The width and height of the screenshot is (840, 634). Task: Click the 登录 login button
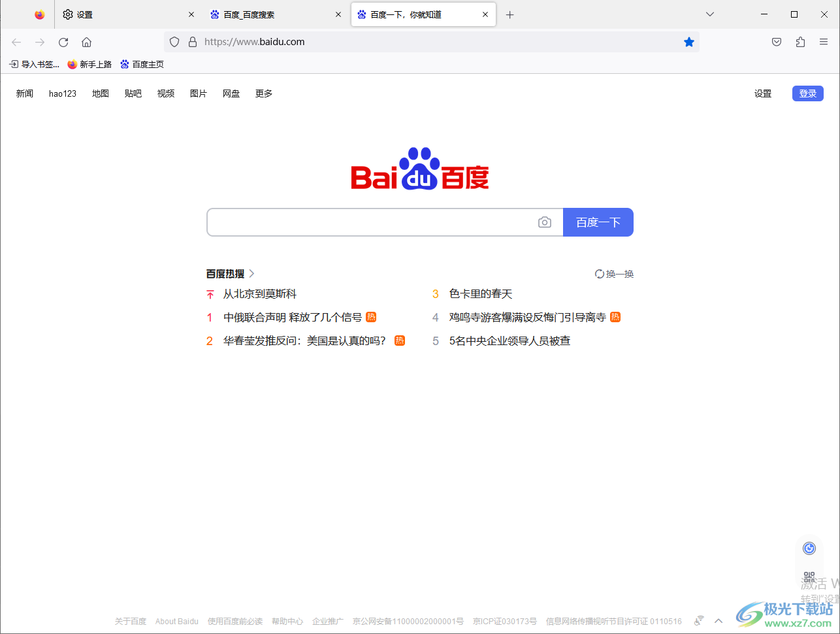pos(808,93)
